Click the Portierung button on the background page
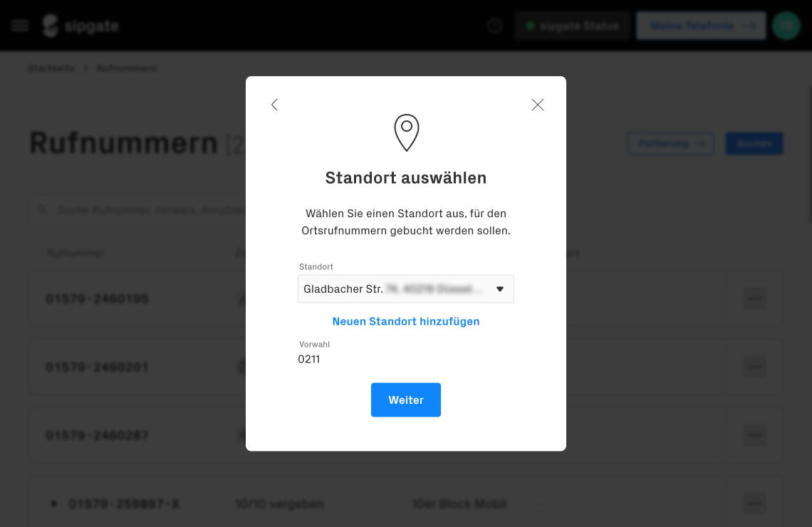The height and width of the screenshot is (527, 812). click(671, 143)
